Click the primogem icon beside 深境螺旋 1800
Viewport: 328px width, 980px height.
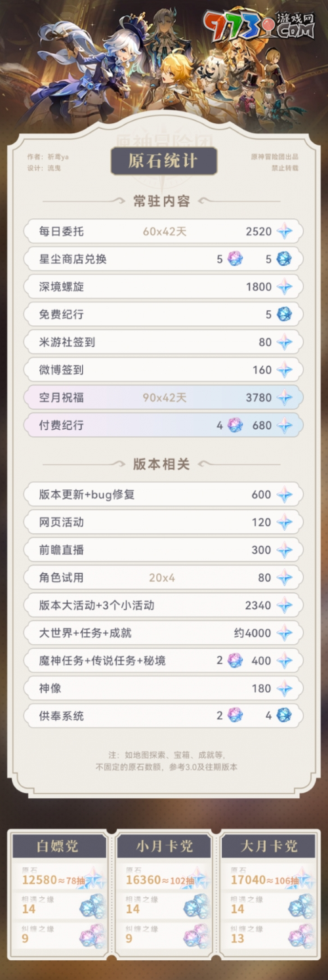pyautogui.click(x=284, y=287)
